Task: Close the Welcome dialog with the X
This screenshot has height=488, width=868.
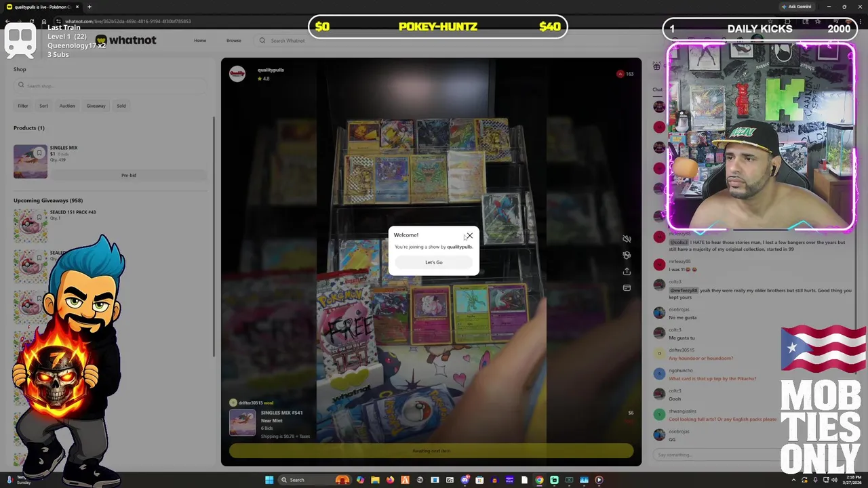Action: click(x=469, y=236)
